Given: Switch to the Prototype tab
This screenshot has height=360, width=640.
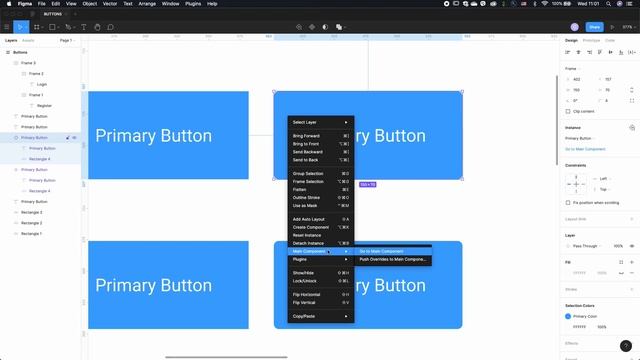Looking at the screenshot, I should tap(591, 40).
